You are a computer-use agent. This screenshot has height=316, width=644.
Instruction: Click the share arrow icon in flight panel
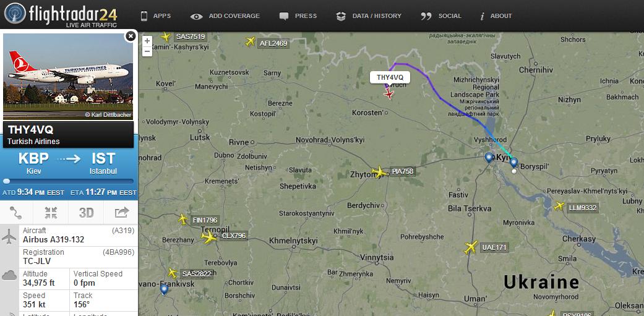(x=122, y=213)
